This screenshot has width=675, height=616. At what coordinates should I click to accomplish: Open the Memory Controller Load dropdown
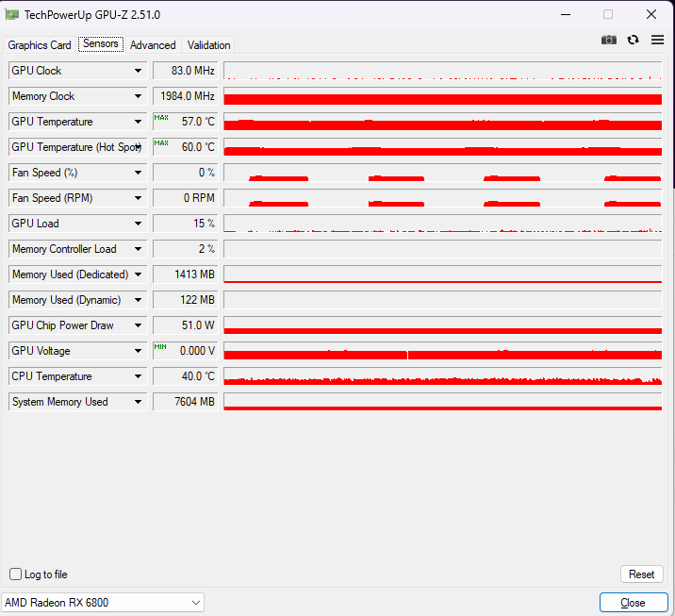[138, 248]
